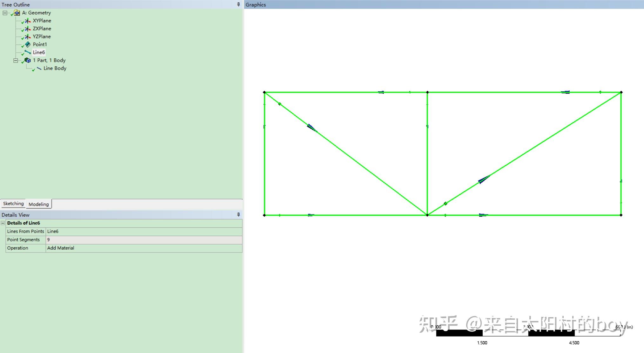644x353 pixels.
Task: Collapse the A: Geometry tree branch
Action: click(4, 13)
